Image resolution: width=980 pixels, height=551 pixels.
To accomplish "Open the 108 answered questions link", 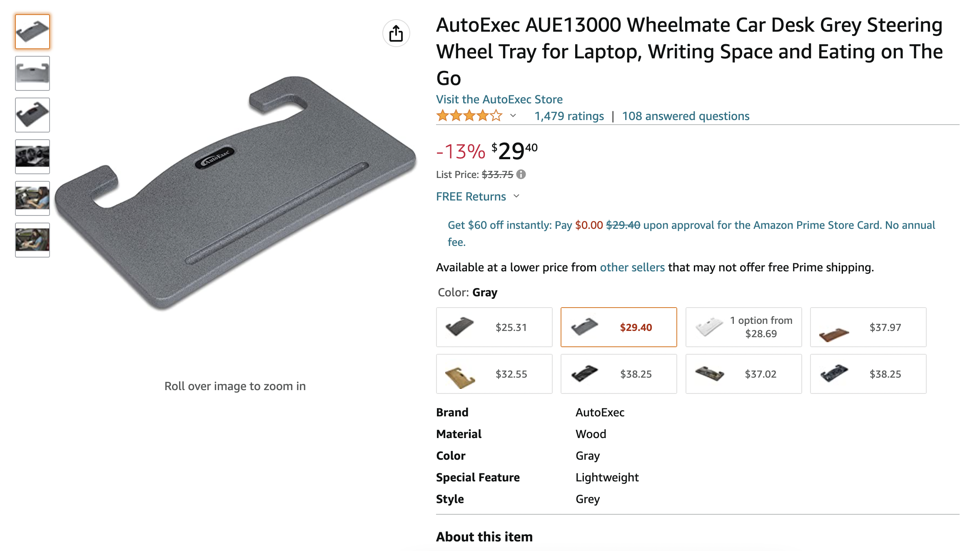I will (x=686, y=116).
